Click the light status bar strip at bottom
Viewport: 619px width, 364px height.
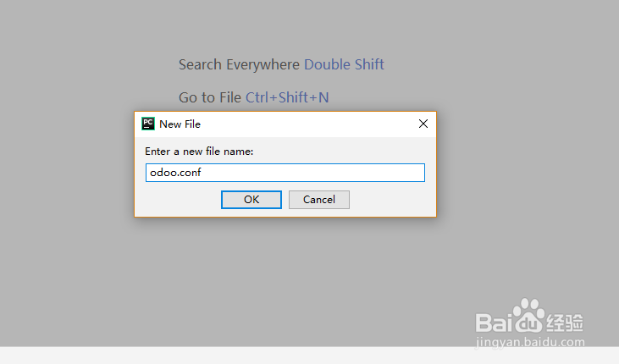(x=310, y=356)
